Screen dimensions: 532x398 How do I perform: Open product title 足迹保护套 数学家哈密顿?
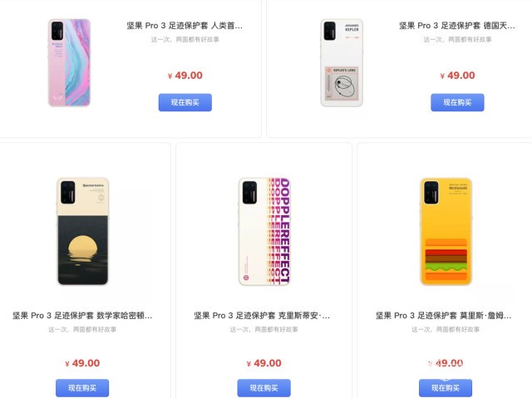82,316
